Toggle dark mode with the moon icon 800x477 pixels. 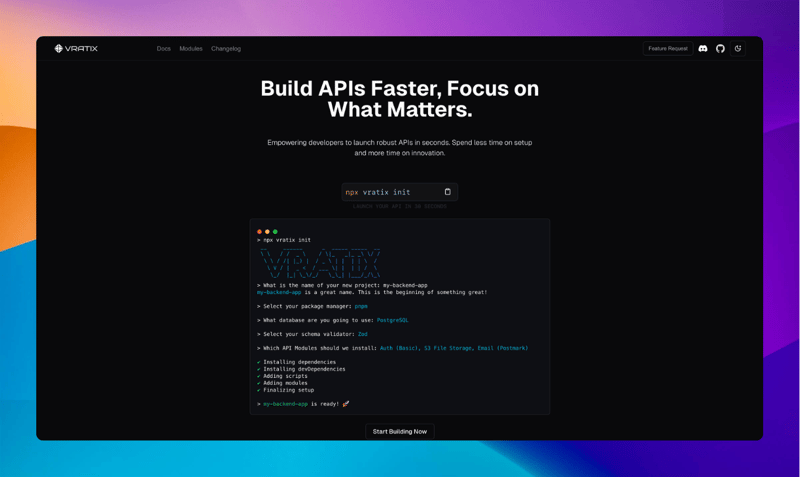(738, 48)
